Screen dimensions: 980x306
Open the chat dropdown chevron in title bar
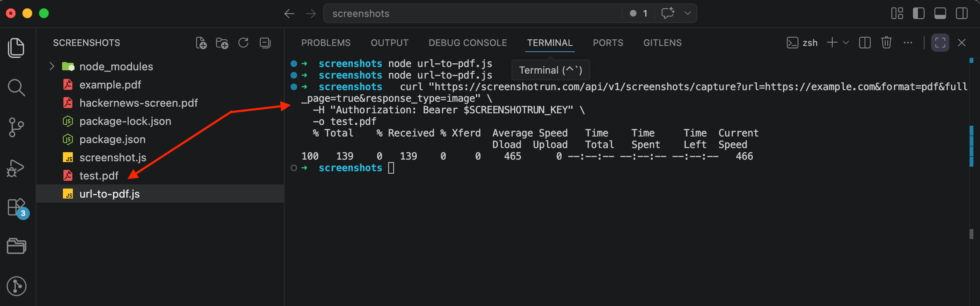click(687, 13)
